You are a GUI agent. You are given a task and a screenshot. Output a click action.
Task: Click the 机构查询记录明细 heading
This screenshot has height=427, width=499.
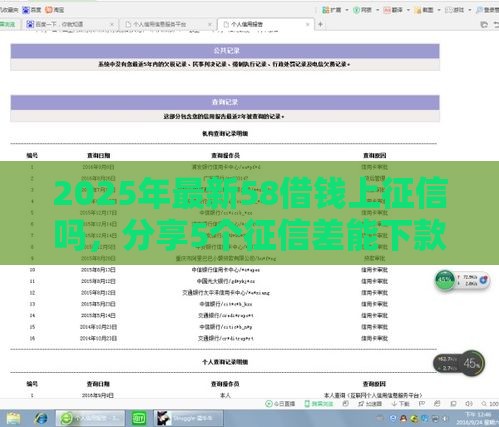[x=225, y=134]
